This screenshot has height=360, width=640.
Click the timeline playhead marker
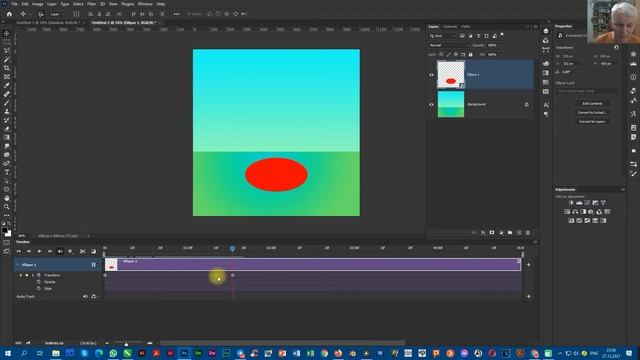point(232,249)
